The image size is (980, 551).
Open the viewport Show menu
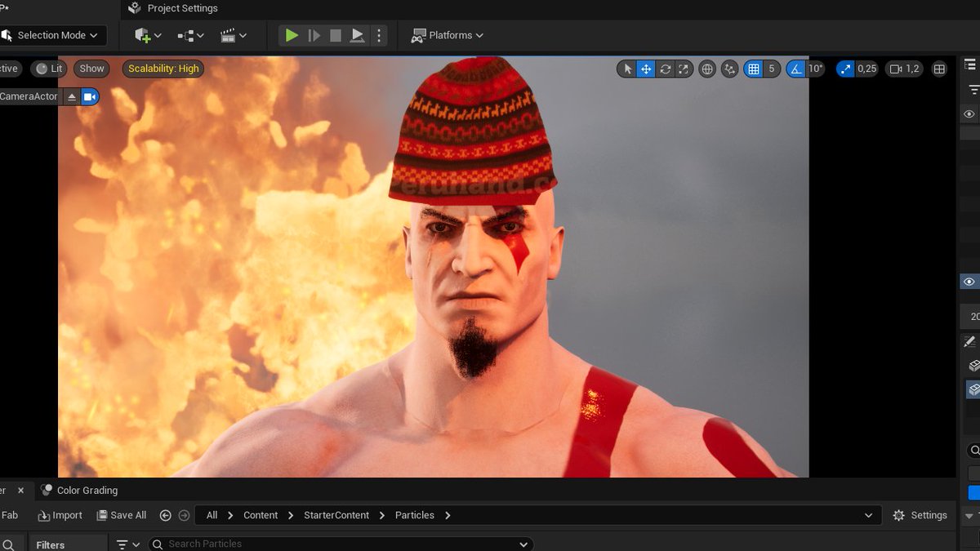pyautogui.click(x=91, y=69)
